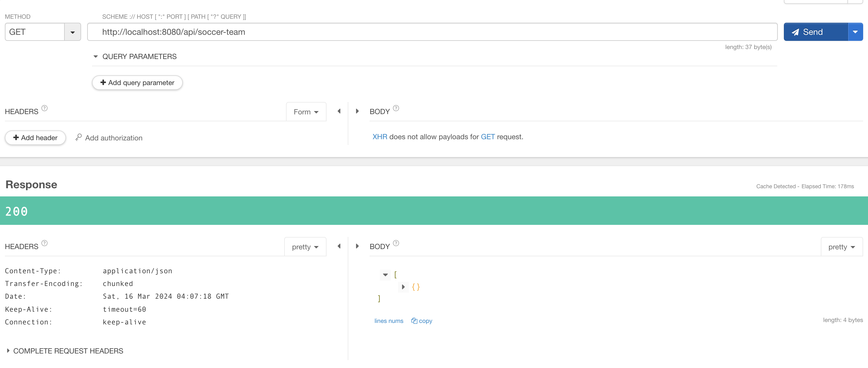Collapse request headers pane with left arrow

point(339,111)
